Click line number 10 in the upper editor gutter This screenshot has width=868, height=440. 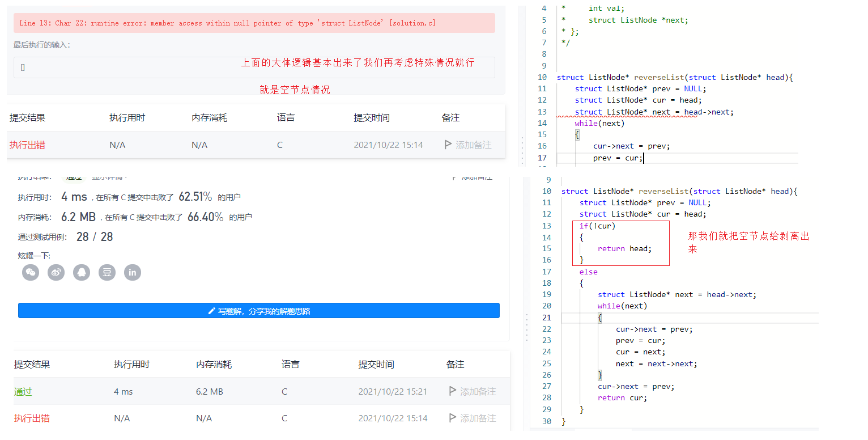pyautogui.click(x=542, y=77)
